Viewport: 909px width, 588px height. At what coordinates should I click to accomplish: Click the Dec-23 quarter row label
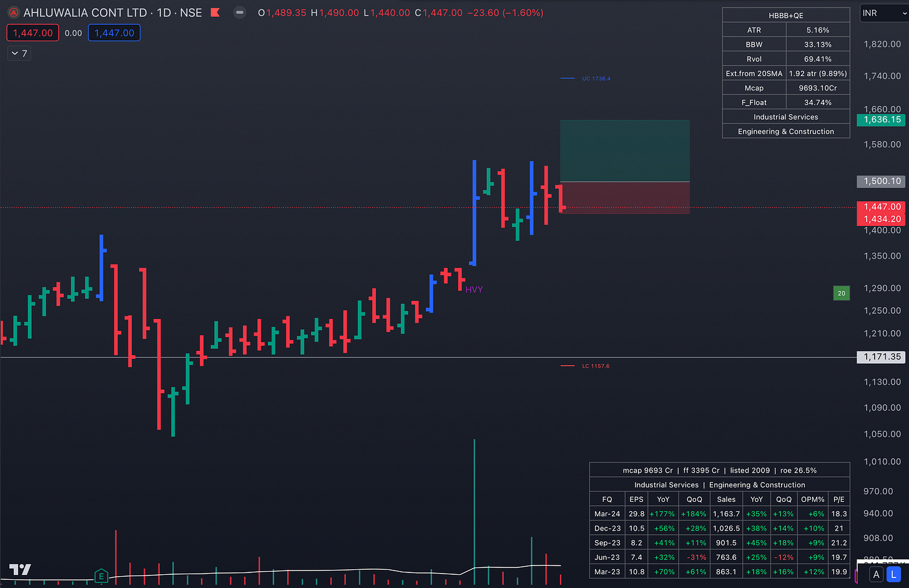tap(607, 528)
